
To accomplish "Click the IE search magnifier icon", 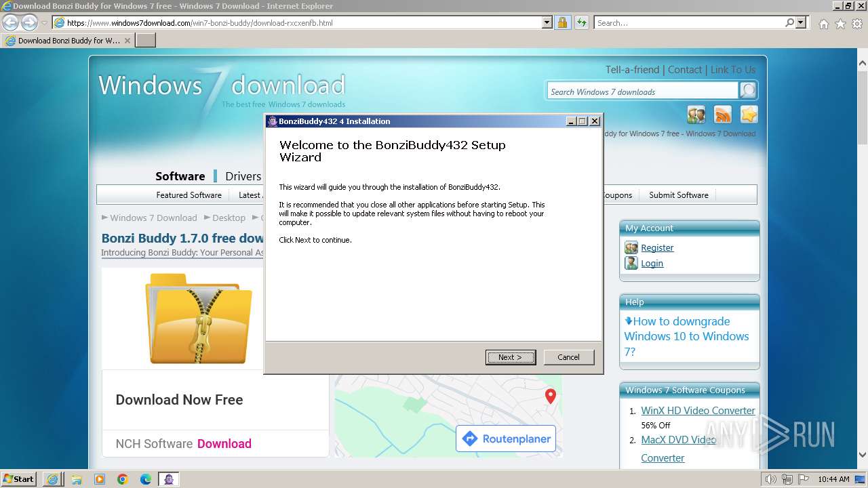I will 789,22.
